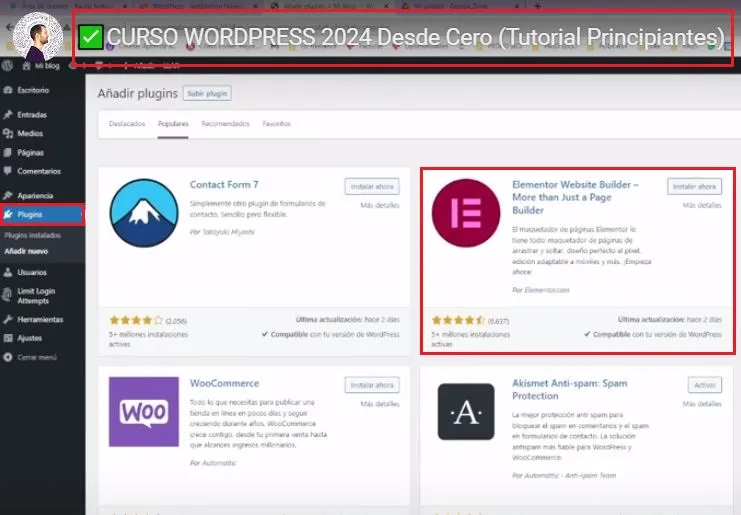
Task: Click the Medios media icon
Action: [8, 134]
